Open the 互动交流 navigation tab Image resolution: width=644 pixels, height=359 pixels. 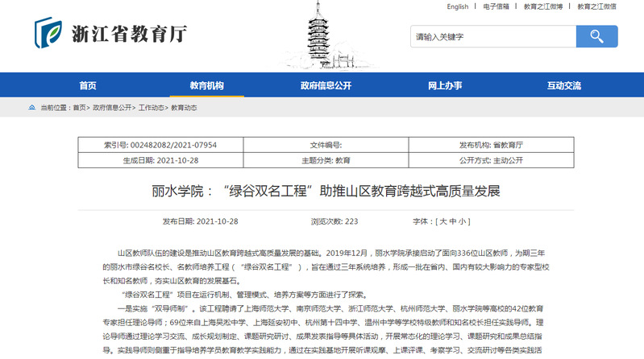[563, 85]
